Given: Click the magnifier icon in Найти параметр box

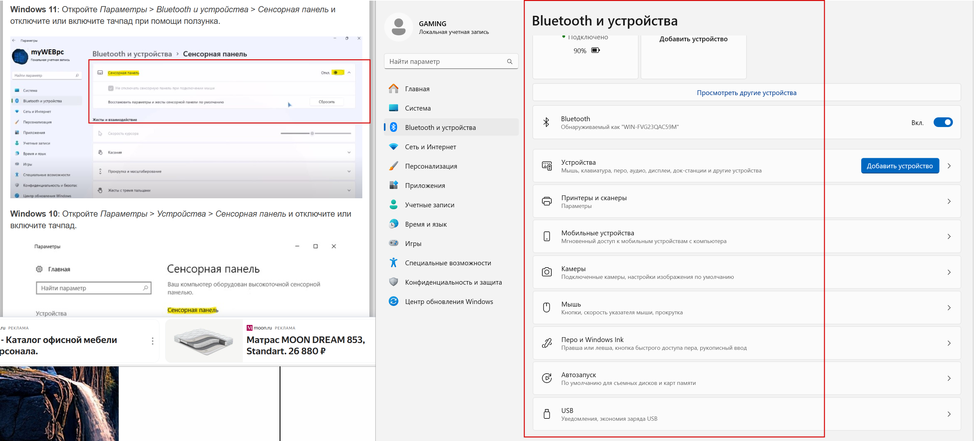Looking at the screenshot, I should (509, 61).
